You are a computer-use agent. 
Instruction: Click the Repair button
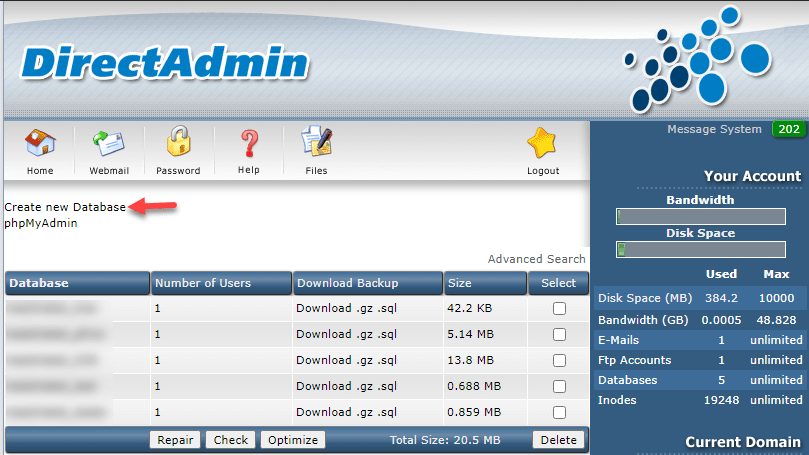[x=175, y=440]
